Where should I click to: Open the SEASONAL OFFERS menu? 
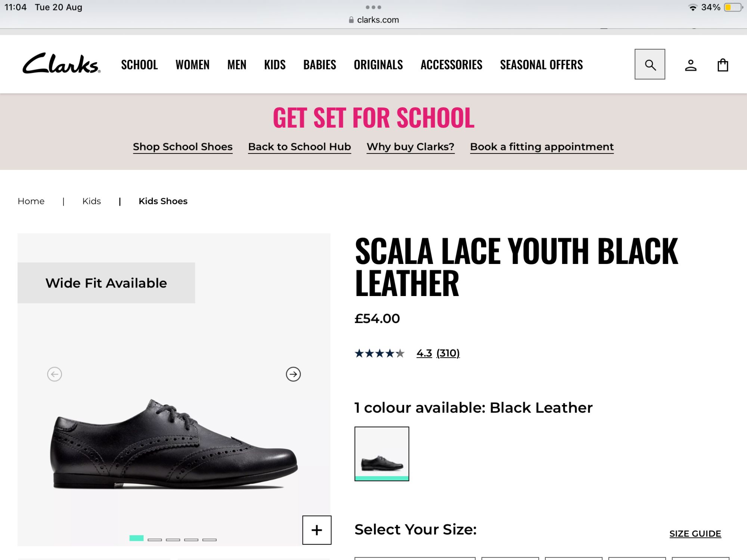point(541,65)
